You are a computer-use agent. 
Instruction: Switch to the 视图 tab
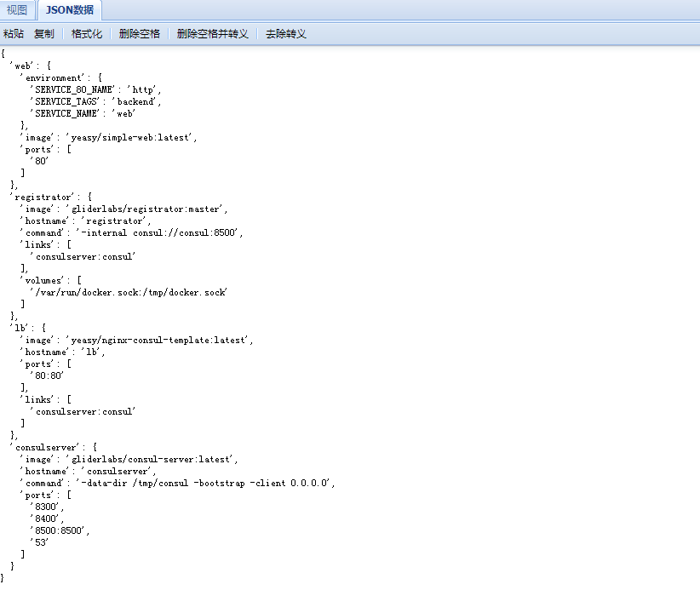pos(17,10)
